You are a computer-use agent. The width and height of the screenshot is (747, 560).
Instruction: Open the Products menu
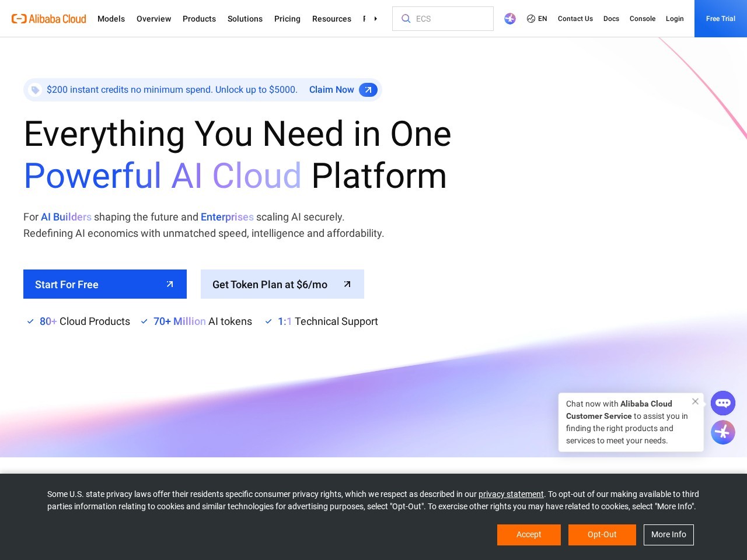point(199,19)
